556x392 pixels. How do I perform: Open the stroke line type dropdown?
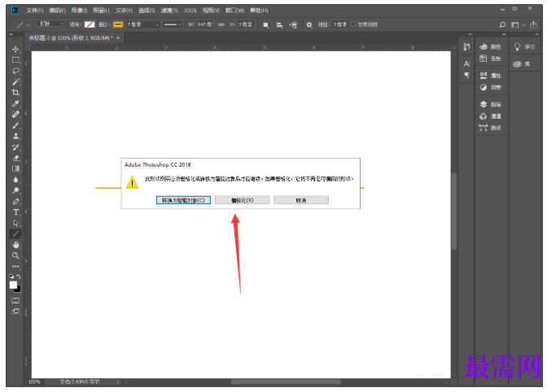tap(173, 24)
